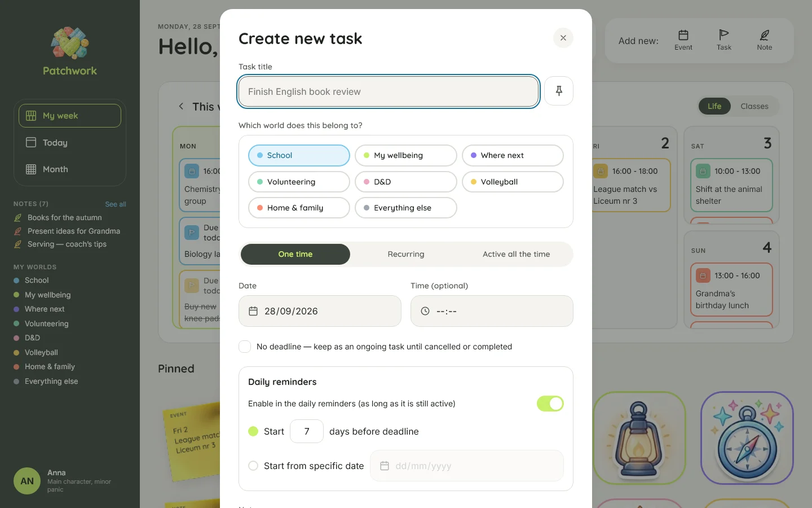Select Start days before deadline radio
812x508 pixels.
click(253, 431)
